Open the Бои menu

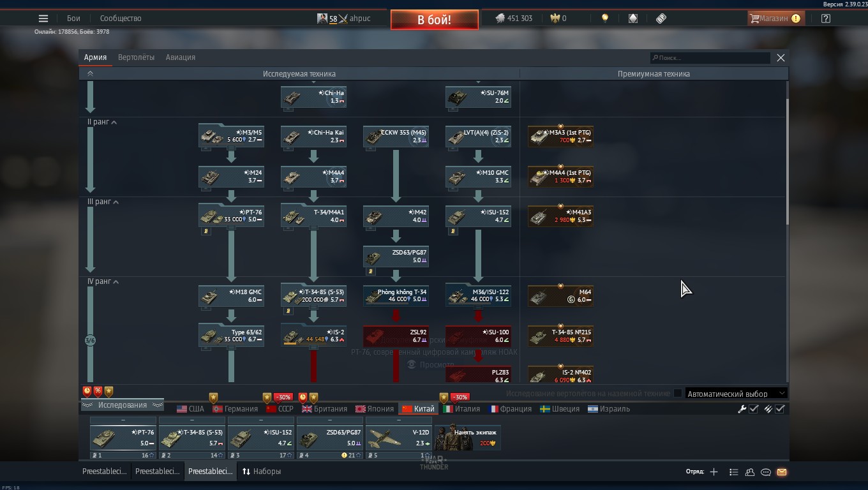click(x=73, y=19)
